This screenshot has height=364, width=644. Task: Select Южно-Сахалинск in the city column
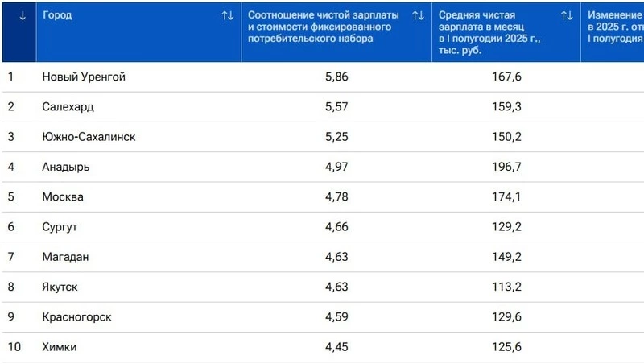[89, 136]
